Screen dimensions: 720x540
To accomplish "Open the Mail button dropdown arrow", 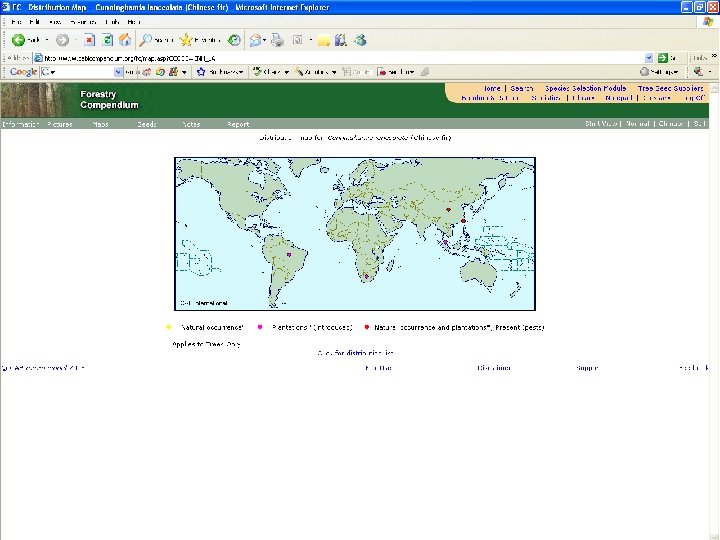I will point(264,40).
